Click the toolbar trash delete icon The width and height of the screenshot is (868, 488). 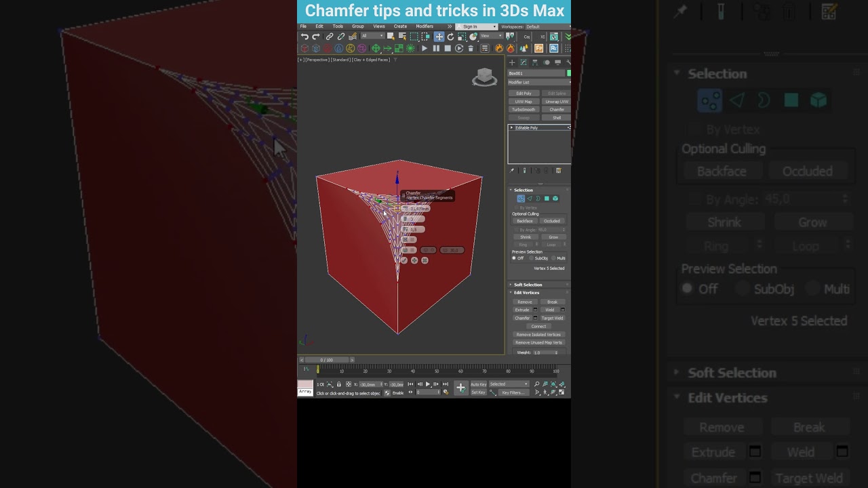(471, 49)
